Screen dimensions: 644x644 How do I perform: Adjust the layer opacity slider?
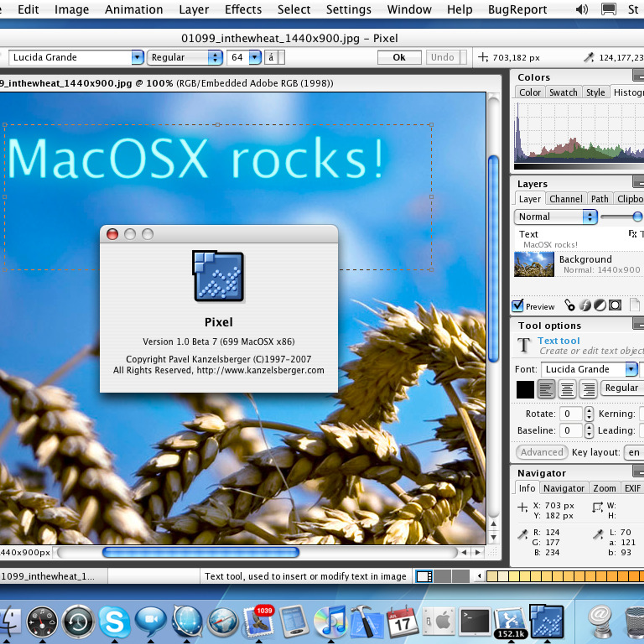(x=637, y=217)
